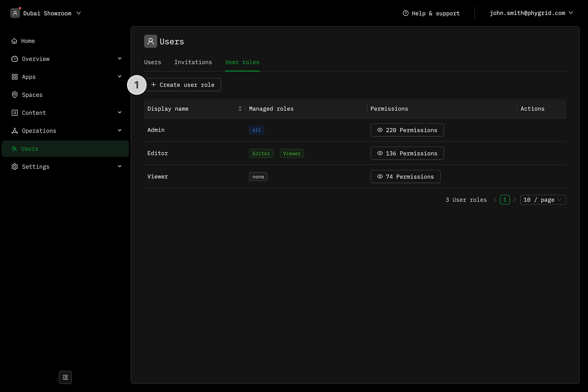The image size is (588, 392).
Task: Click the Settings gear icon
Action: [15, 167]
